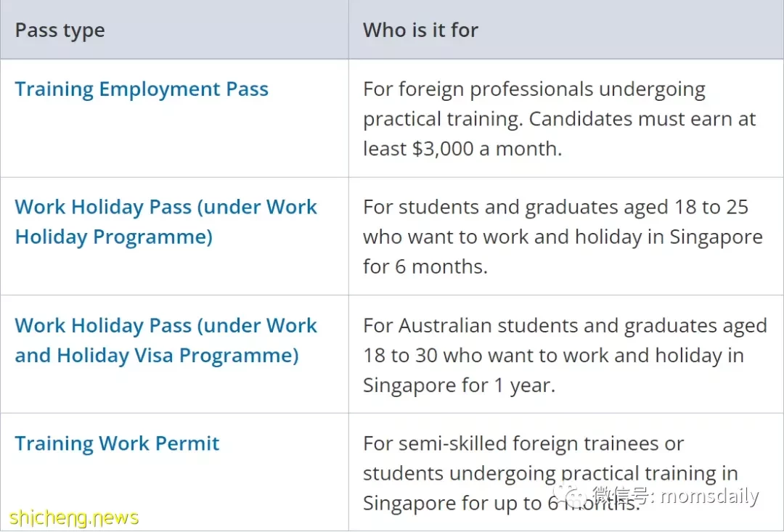Image resolution: width=784 pixels, height=532 pixels.
Task: Click the semi-skilled foreign trainees description
Action: (550, 473)
